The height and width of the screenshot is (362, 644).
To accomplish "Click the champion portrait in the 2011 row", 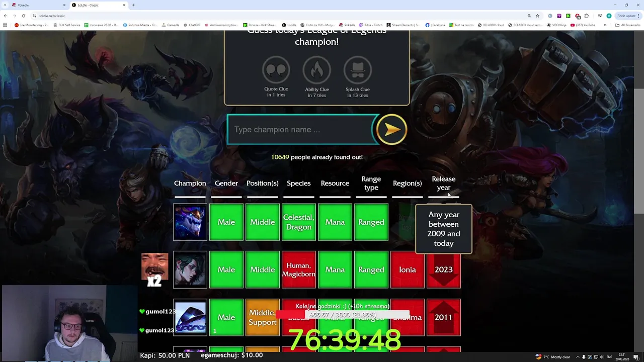I will coord(190,317).
